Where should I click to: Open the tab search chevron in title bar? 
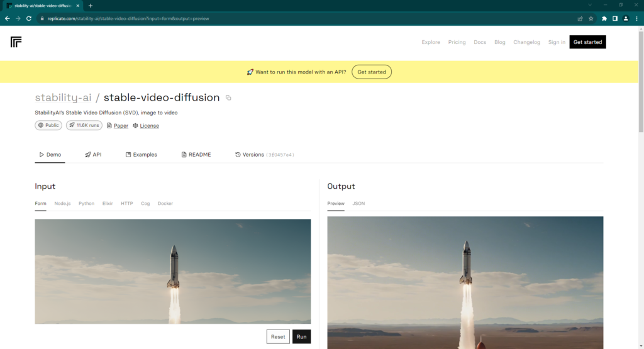click(x=590, y=5)
